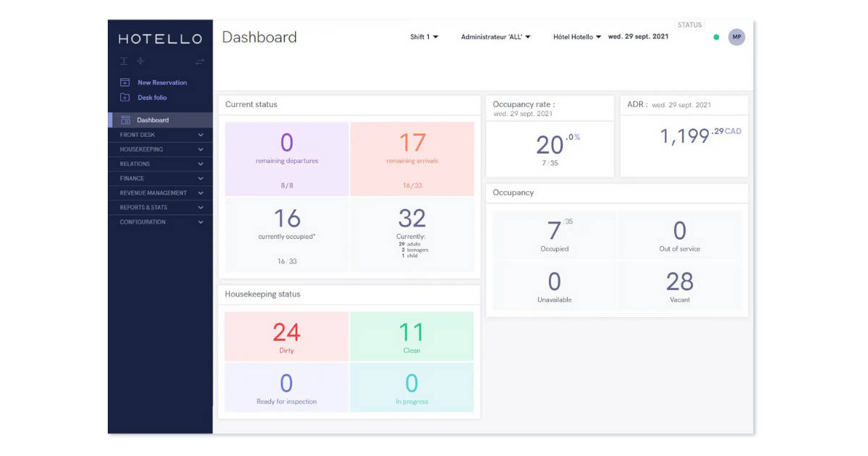
Task: Toggle the green STATUS indicator
Action: pos(715,36)
